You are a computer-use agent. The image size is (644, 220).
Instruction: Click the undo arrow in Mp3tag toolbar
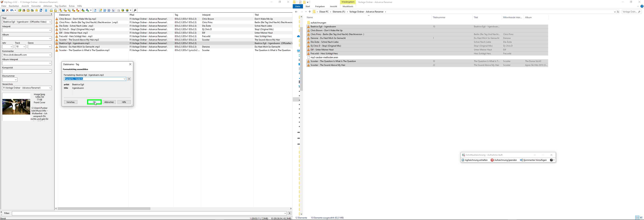(12, 10)
